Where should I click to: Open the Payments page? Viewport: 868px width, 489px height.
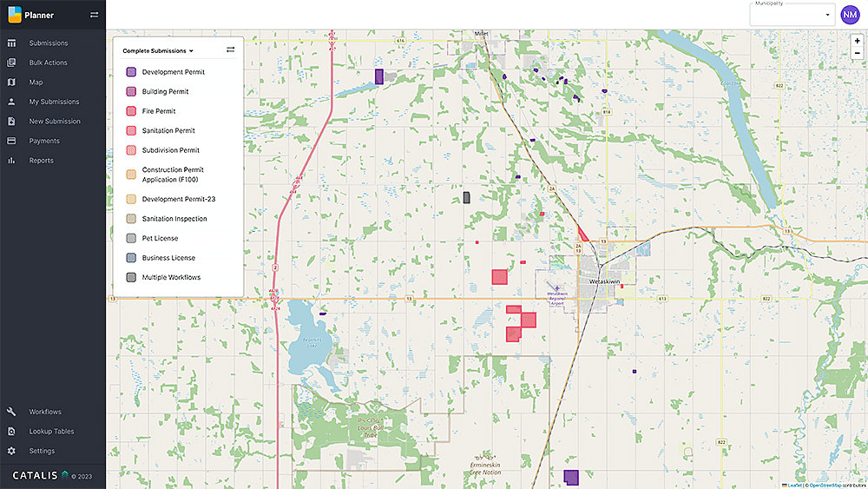(x=44, y=141)
